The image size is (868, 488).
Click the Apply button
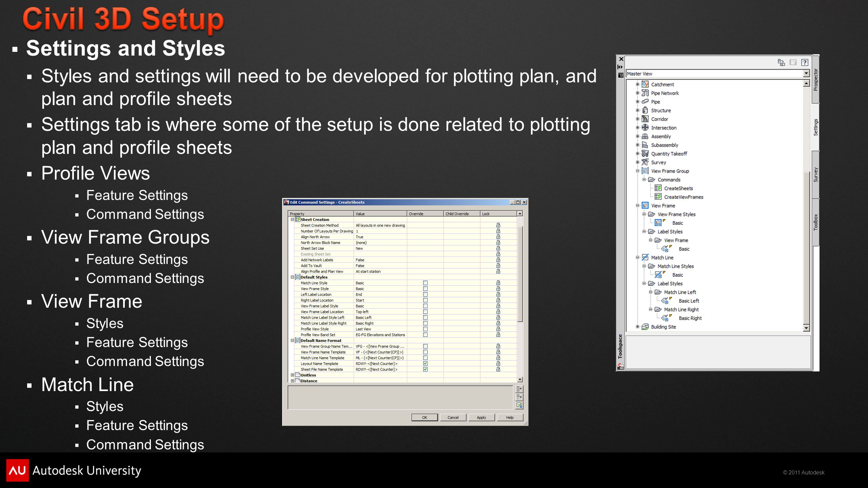pyautogui.click(x=481, y=417)
